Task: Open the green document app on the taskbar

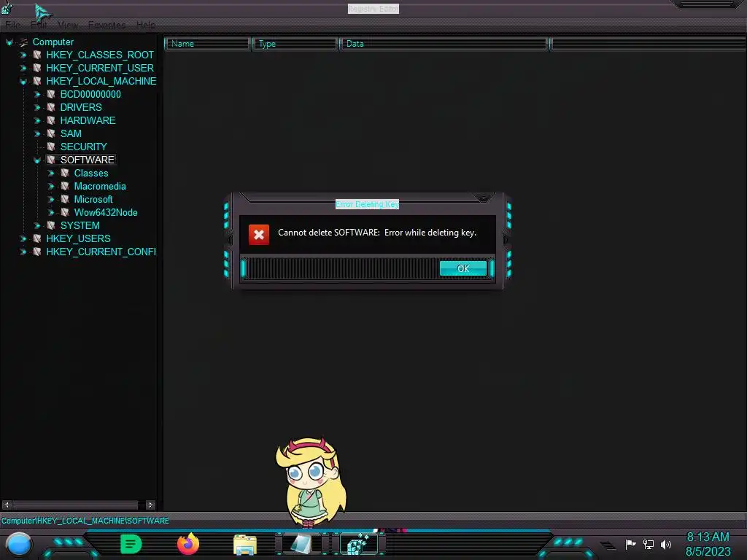Action: tap(131, 544)
